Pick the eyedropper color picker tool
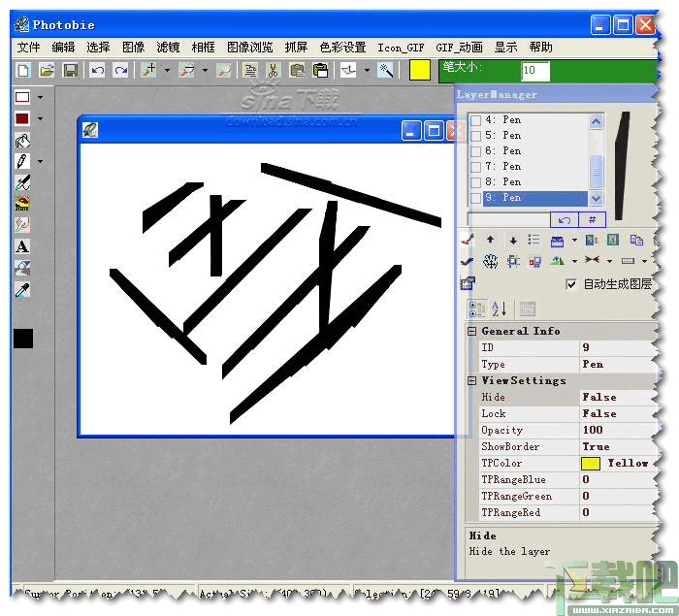 [22, 289]
